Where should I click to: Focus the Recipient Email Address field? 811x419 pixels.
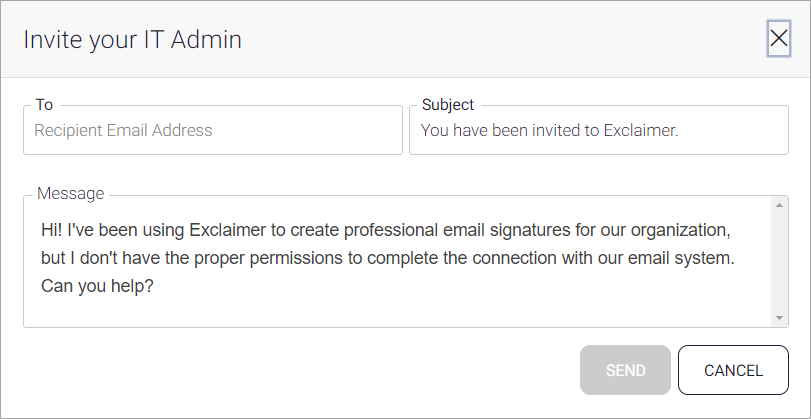point(212,130)
